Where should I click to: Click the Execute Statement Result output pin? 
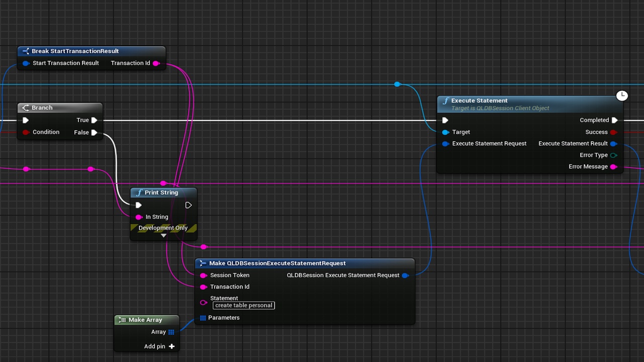tap(613, 144)
